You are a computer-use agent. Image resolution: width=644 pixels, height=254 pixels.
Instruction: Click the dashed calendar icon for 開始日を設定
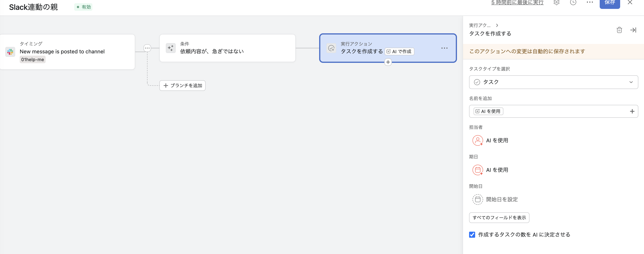[x=478, y=199]
